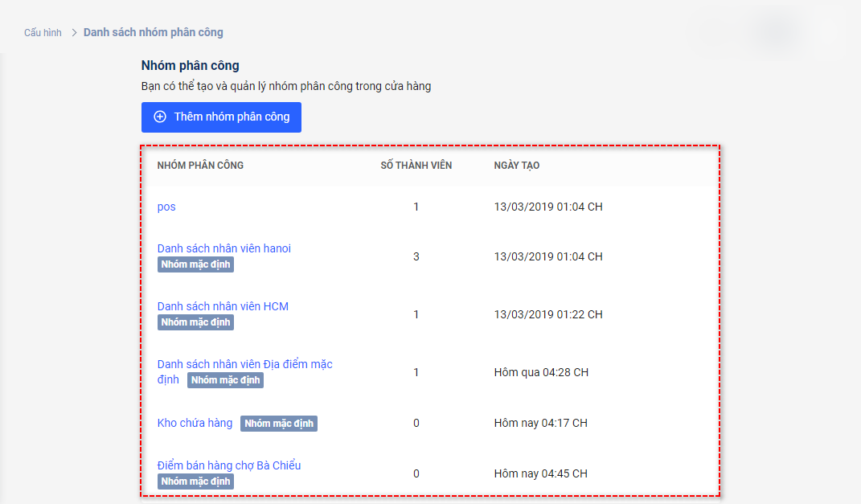
Task: Click Nhóm mặc định badge beside Địa điểm mặc định
Action: point(225,380)
